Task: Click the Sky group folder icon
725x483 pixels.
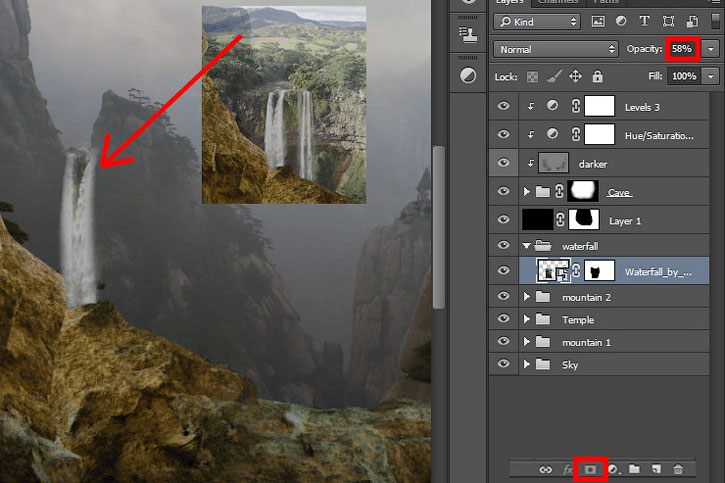Action: [543, 364]
